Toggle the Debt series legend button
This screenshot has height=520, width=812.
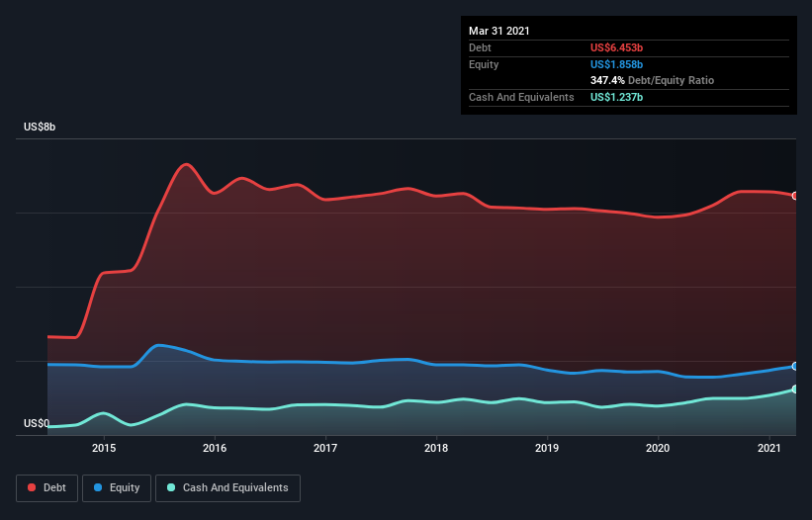pos(46,488)
